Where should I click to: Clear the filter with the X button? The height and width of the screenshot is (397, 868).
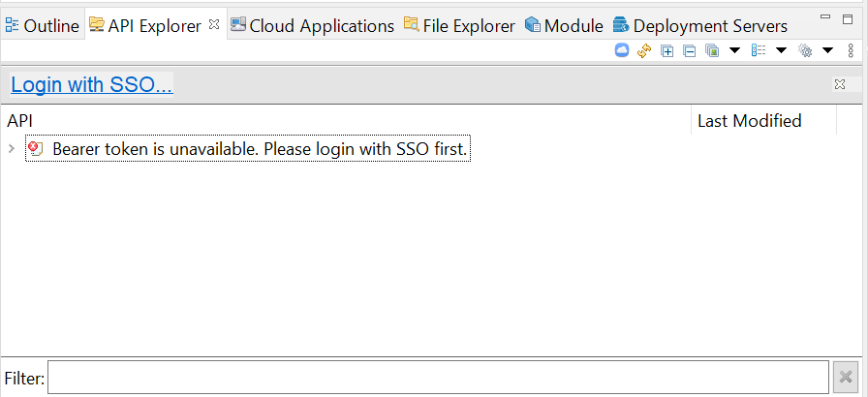[846, 377]
